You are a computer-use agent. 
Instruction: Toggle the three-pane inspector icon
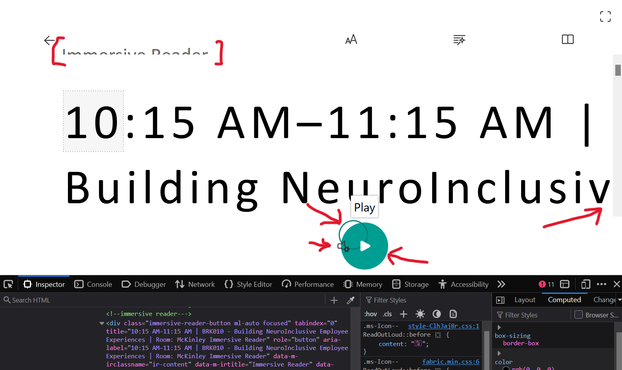(501, 300)
